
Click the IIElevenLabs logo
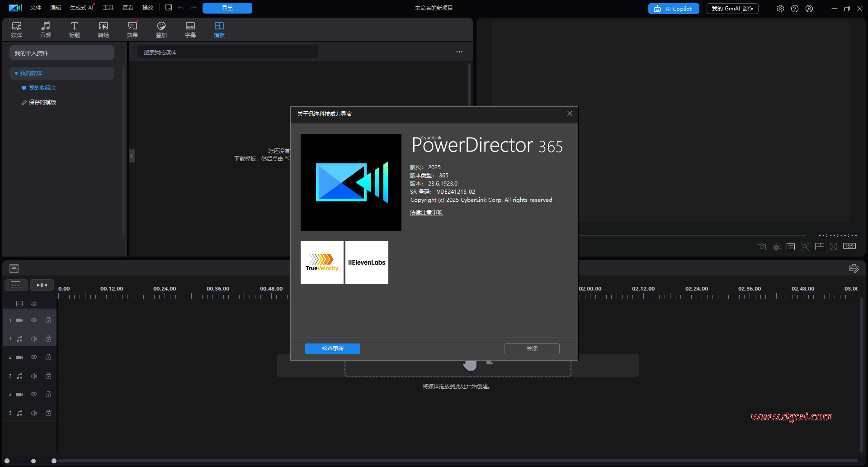point(367,262)
